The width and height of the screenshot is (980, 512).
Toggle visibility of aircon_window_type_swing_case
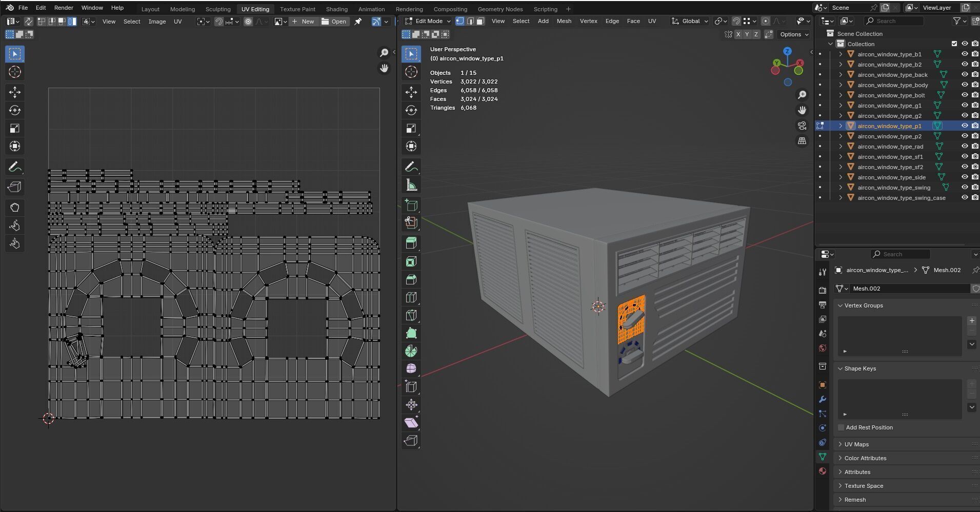click(x=965, y=197)
